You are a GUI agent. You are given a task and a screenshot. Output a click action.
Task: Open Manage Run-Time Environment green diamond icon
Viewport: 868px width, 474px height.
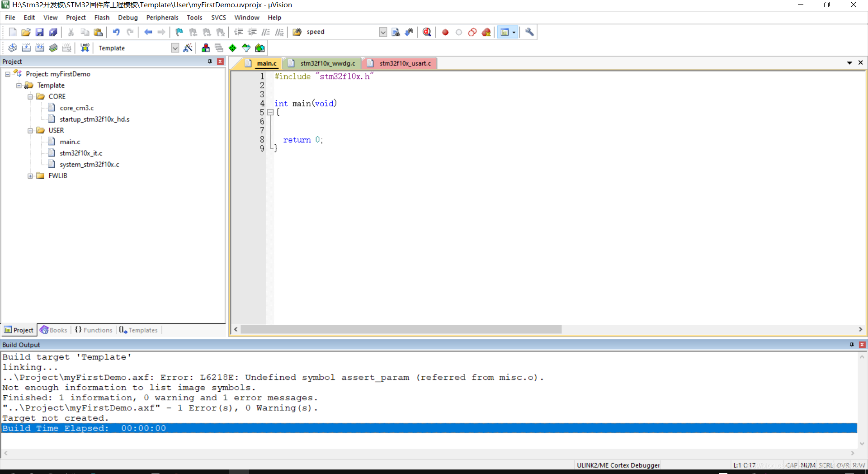pyautogui.click(x=232, y=48)
